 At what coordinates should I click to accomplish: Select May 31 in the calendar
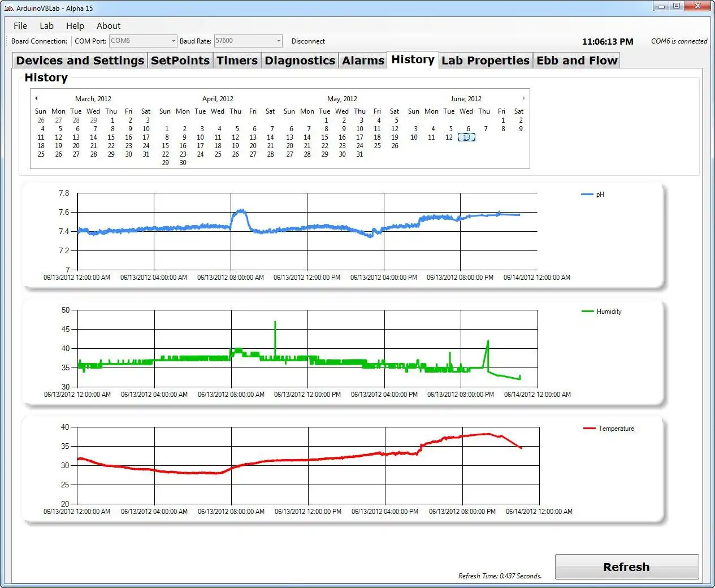[359, 154]
